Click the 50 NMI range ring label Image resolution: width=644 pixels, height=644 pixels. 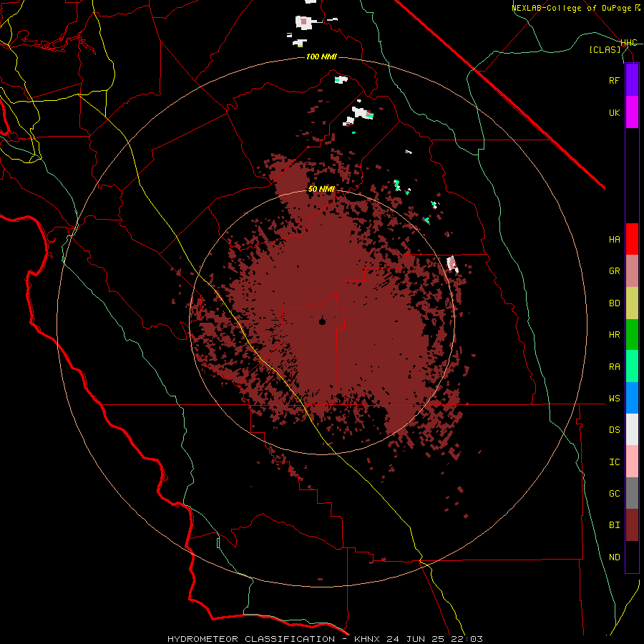pyautogui.click(x=321, y=190)
